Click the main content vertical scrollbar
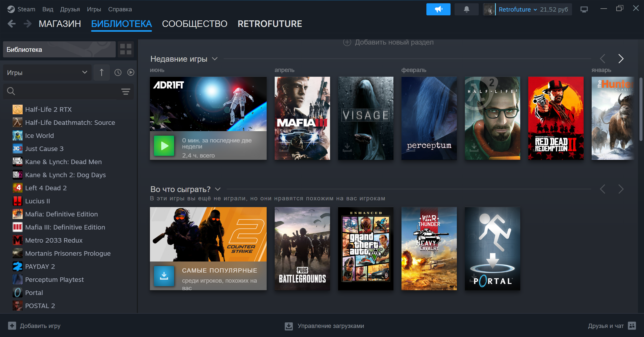Screen dimensions: 644x337 pyautogui.click(x=641, y=109)
